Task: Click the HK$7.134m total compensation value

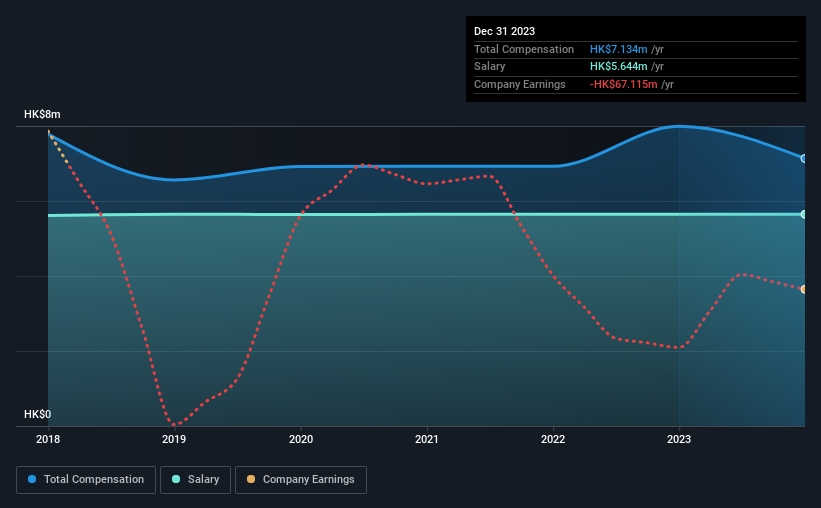Action: click(618, 49)
